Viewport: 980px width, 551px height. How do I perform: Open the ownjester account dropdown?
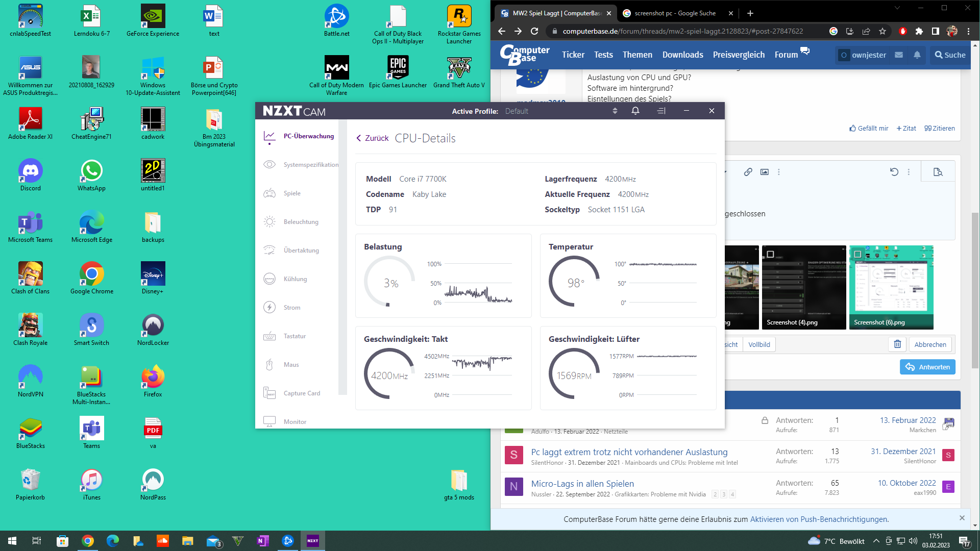coord(863,55)
